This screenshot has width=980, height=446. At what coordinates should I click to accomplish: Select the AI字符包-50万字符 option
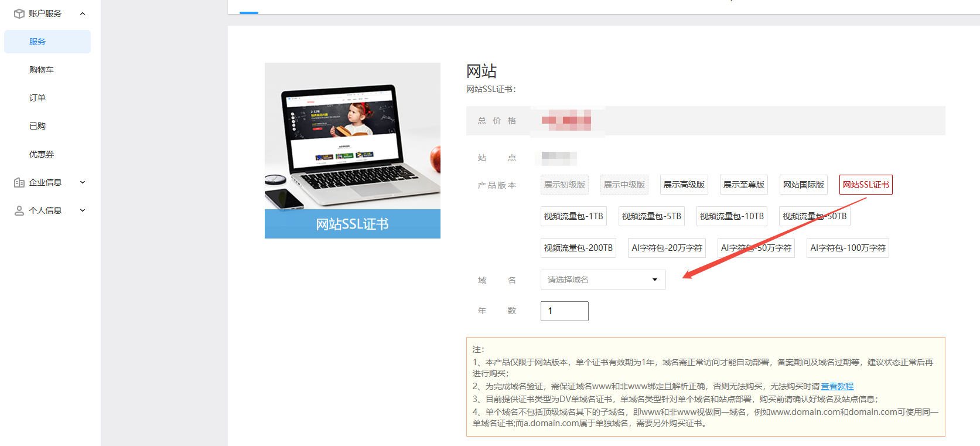click(x=756, y=248)
